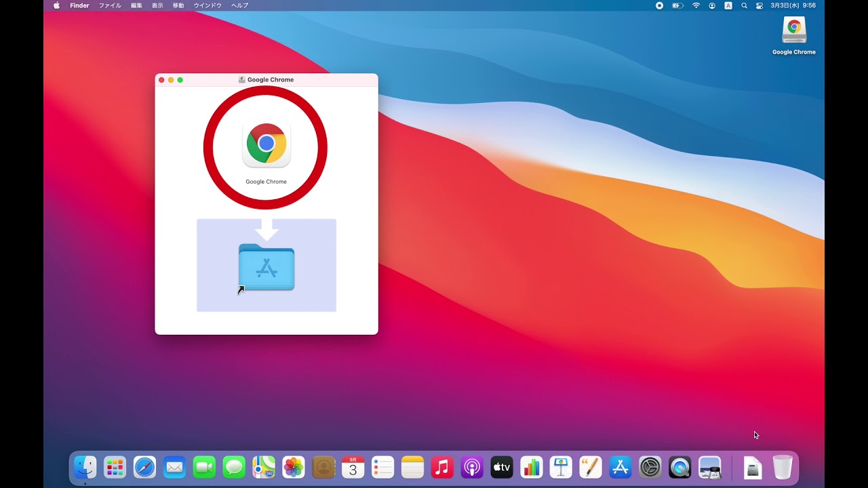The height and width of the screenshot is (488, 868).
Task: Launch Launchpad from the Dock
Action: (115, 467)
